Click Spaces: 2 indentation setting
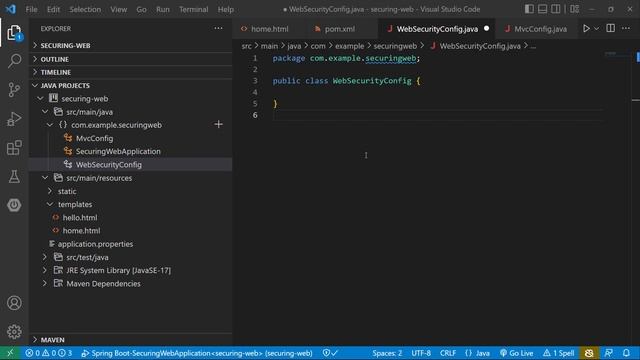The width and height of the screenshot is (640, 360). [x=387, y=353]
